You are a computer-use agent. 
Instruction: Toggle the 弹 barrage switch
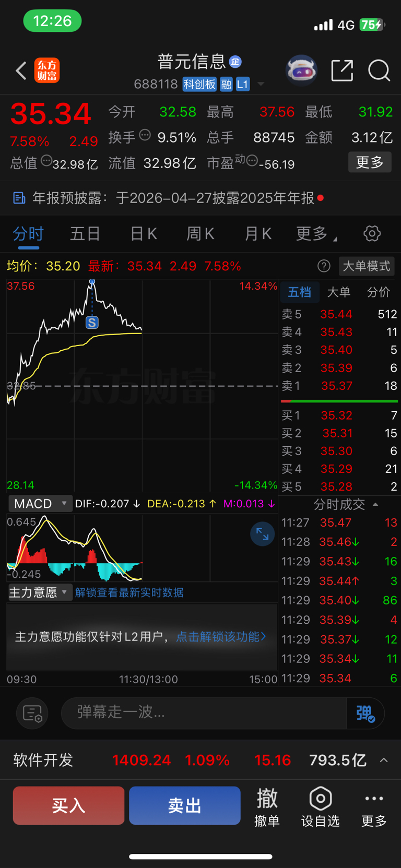[x=365, y=713]
